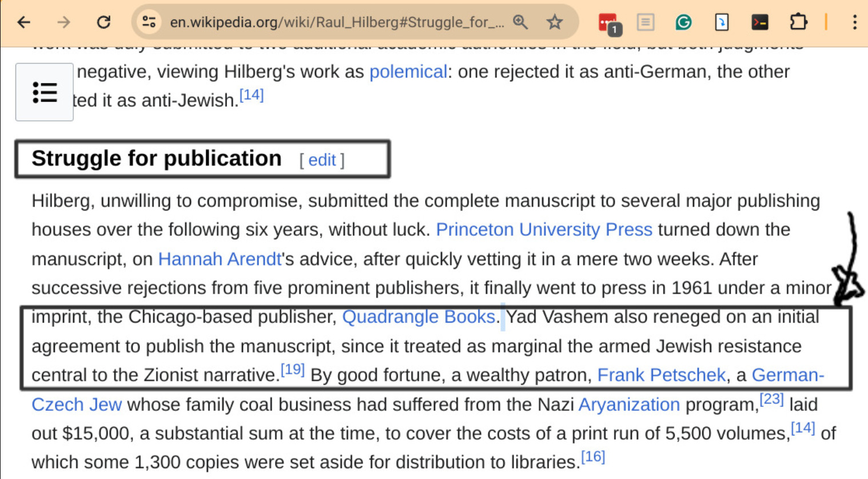Open the Extensions puzzle menu
This screenshot has width=868, height=479.
tap(798, 22)
